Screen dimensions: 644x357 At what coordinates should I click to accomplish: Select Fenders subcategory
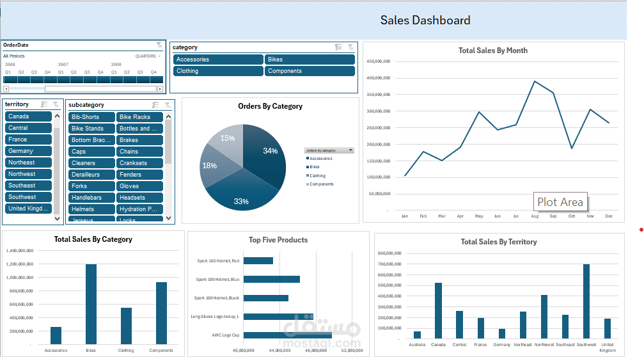tap(139, 175)
